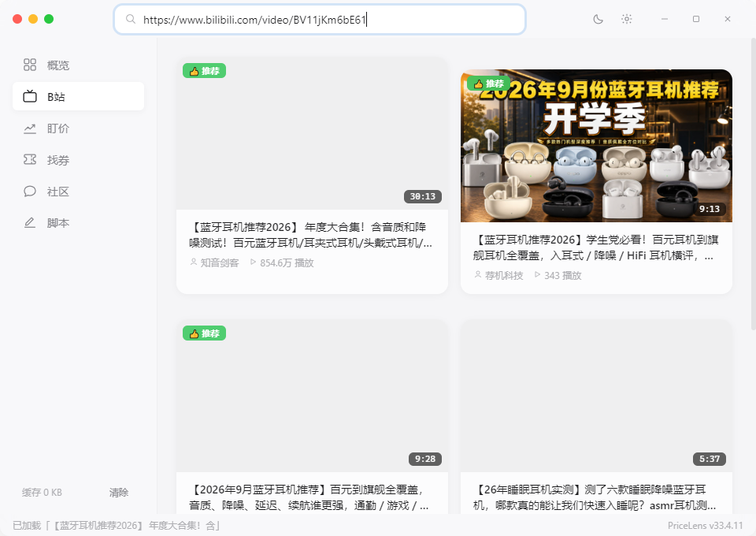
Task: Click the user icon beside 荐机科技
Action: [x=478, y=274]
